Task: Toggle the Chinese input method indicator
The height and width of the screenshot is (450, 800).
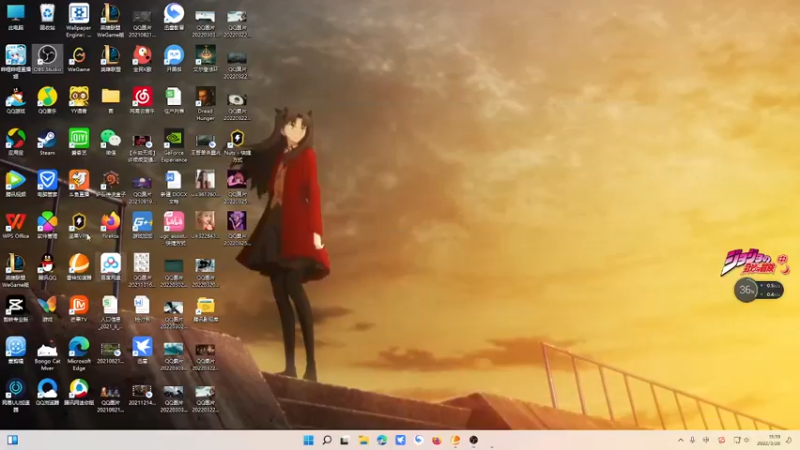Action: (706, 440)
